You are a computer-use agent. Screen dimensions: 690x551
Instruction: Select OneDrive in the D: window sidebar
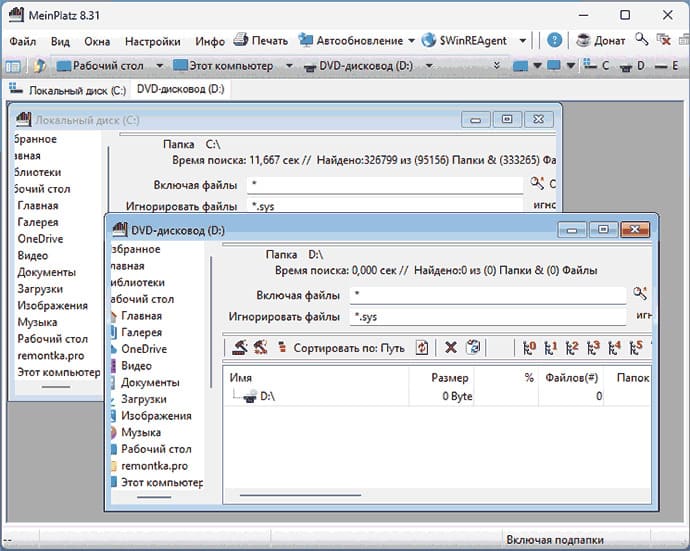point(144,349)
